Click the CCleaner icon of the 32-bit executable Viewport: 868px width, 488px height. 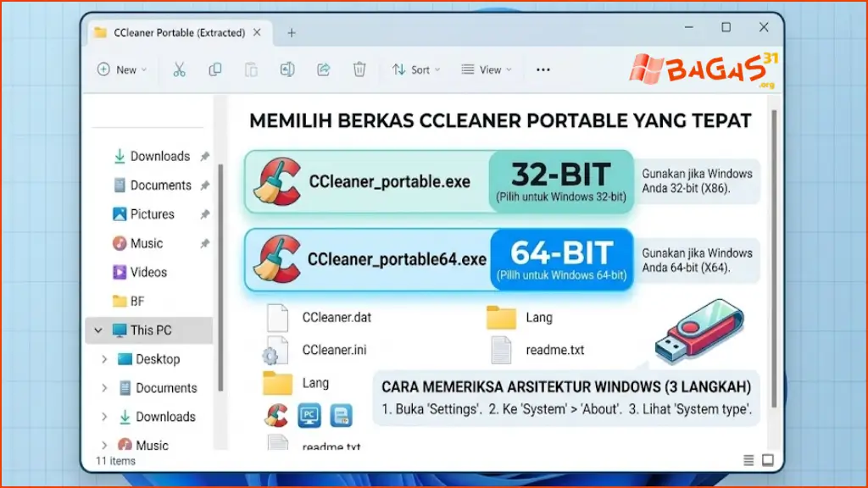click(x=278, y=181)
